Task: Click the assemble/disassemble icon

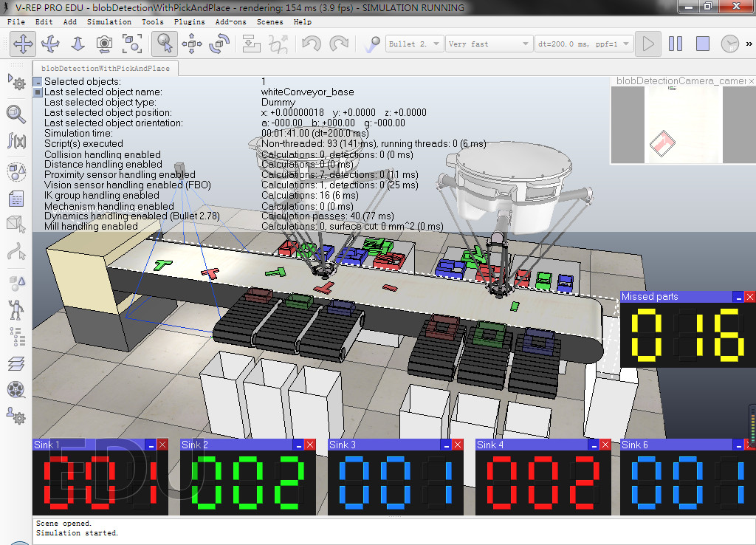Action: tap(251, 44)
